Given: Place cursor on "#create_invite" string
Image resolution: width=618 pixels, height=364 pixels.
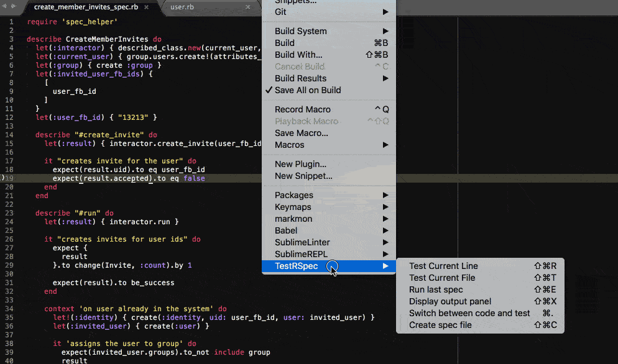Looking at the screenshot, I should (109, 135).
